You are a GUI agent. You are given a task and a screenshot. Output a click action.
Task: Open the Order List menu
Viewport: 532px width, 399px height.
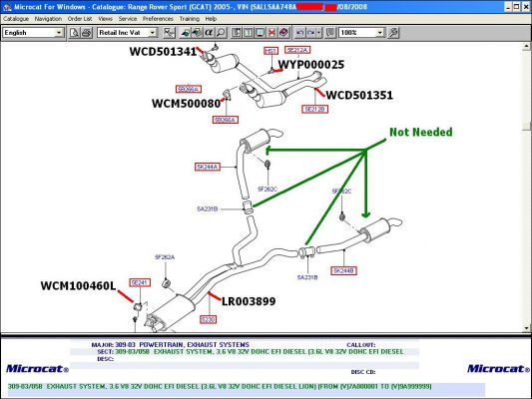(80, 19)
